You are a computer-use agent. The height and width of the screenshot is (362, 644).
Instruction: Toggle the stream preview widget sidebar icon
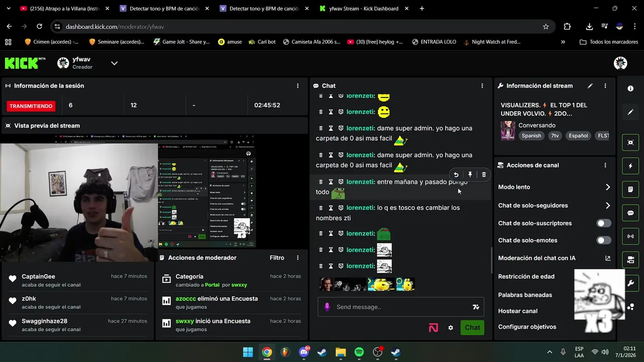click(630, 142)
